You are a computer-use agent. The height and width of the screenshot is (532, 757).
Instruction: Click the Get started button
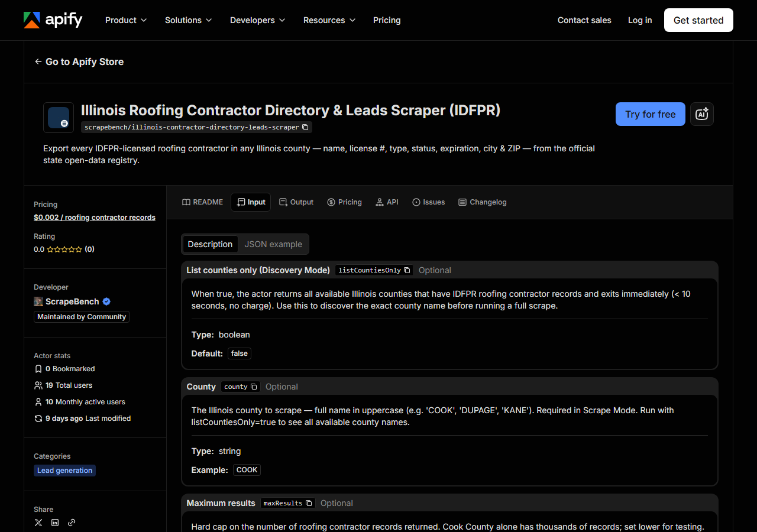click(x=698, y=20)
